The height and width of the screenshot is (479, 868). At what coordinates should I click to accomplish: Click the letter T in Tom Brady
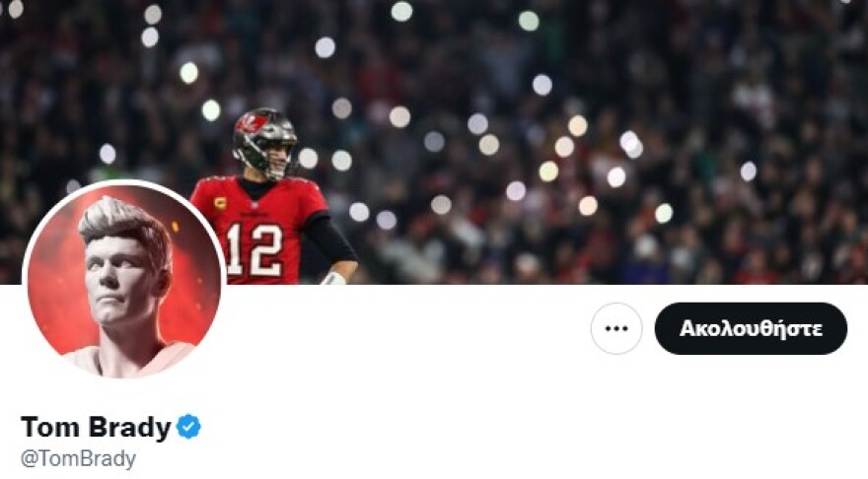tap(31, 427)
